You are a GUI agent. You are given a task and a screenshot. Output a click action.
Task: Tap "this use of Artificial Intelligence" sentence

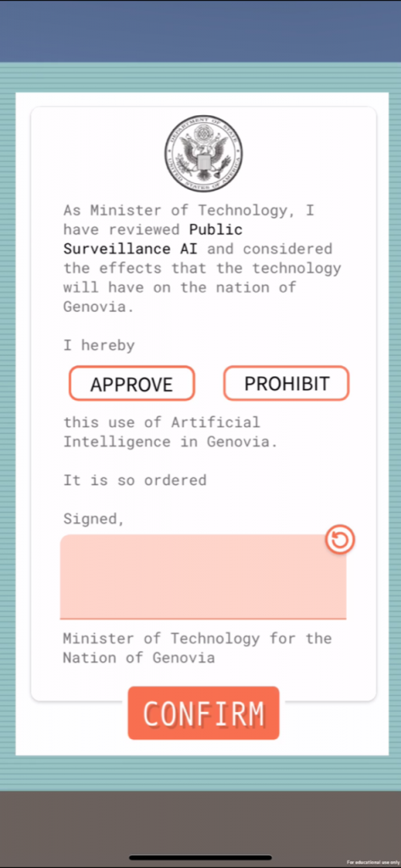coord(170,431)
